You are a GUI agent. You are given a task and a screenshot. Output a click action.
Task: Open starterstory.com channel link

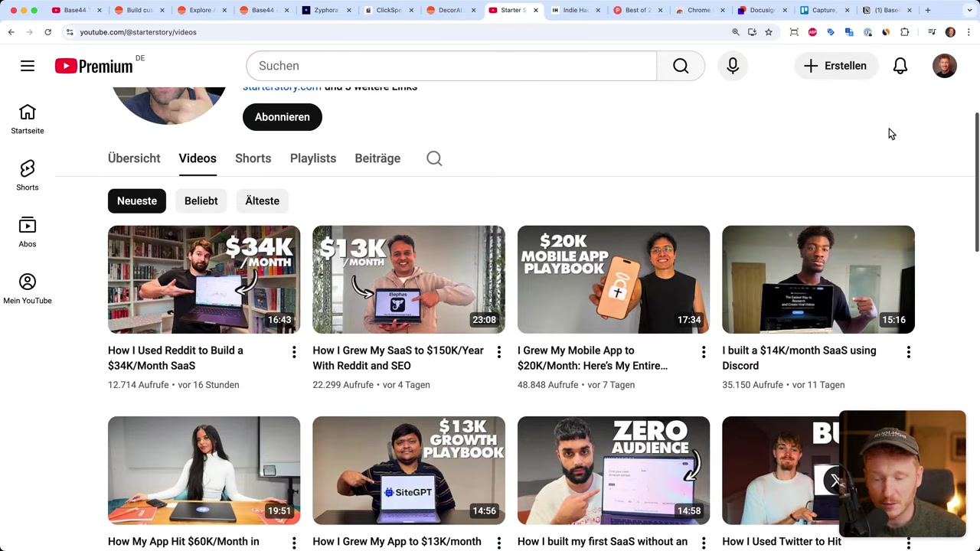tap(282, 87)
